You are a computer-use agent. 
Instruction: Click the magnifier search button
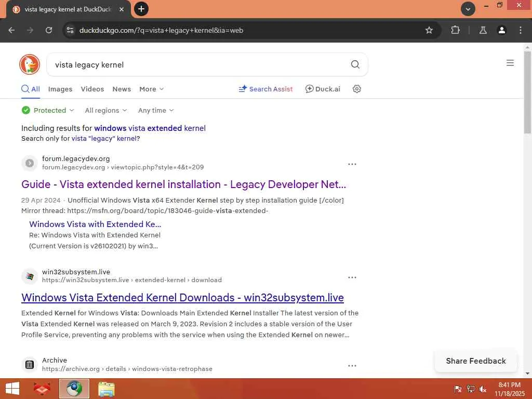355,64
